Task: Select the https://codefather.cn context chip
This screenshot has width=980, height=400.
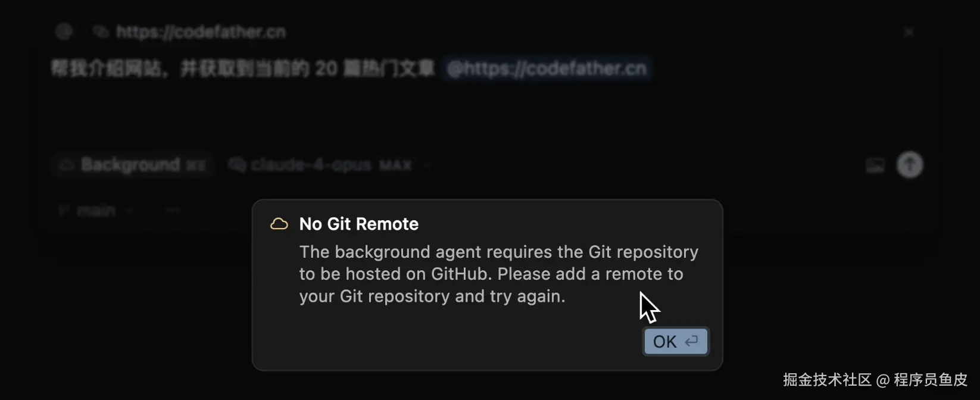Action: (190, 32)
